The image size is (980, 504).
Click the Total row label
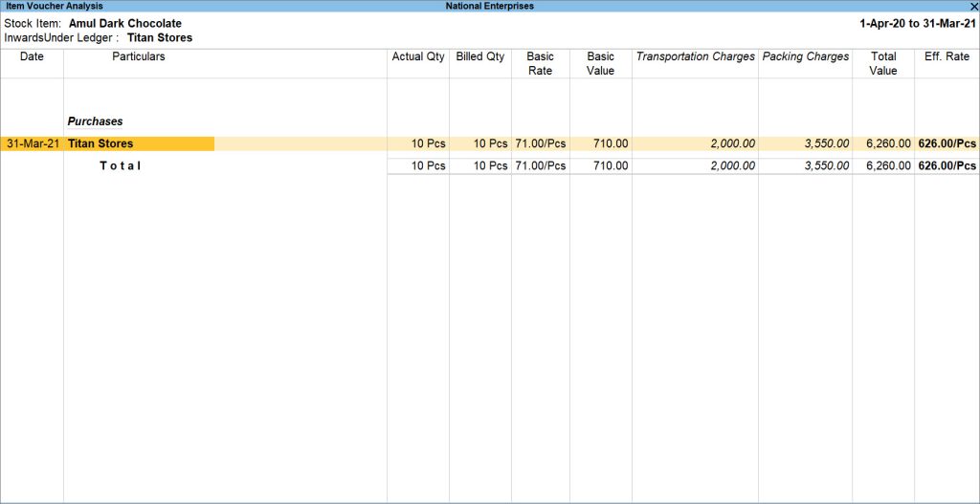pos(120,166)
